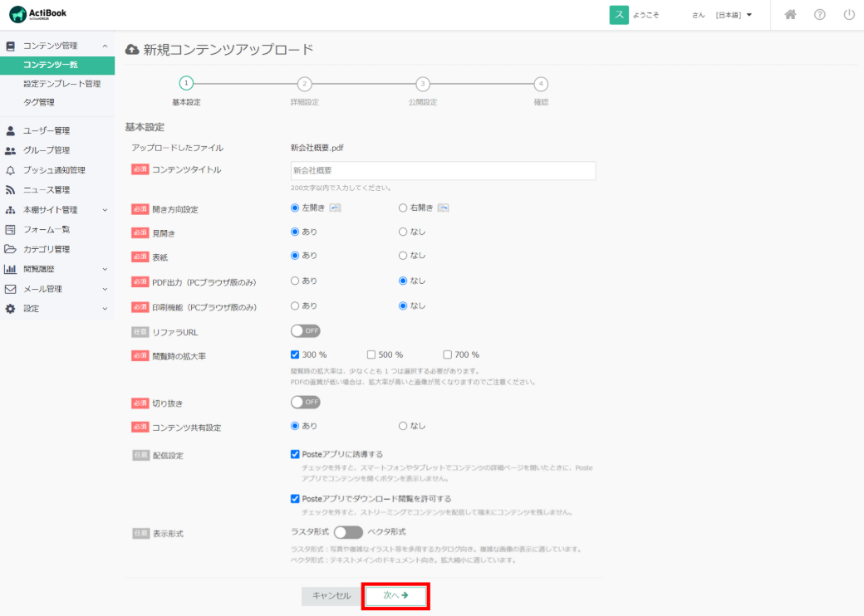
Task: Open help via question mark icon
Action: [x=819, y=15]
